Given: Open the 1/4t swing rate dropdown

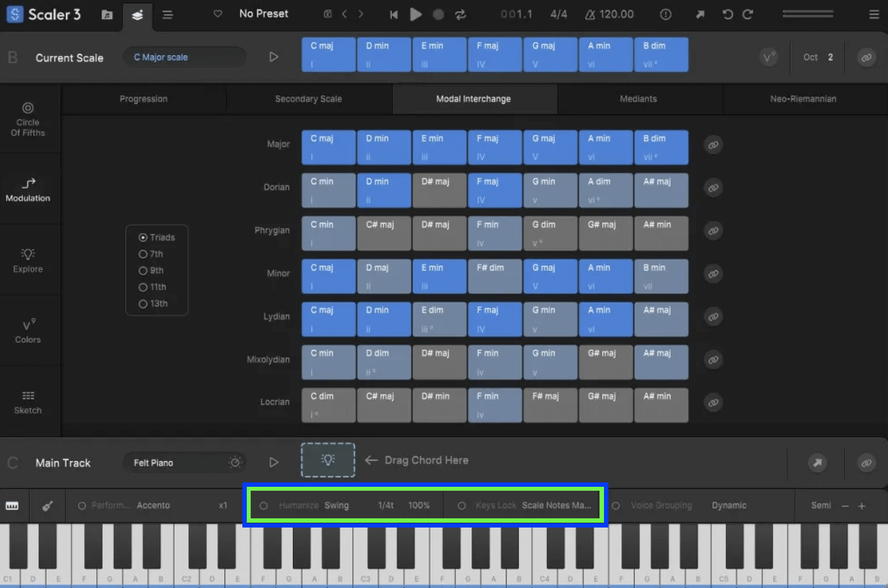Looking at the screenshot, I should point(386,505).
